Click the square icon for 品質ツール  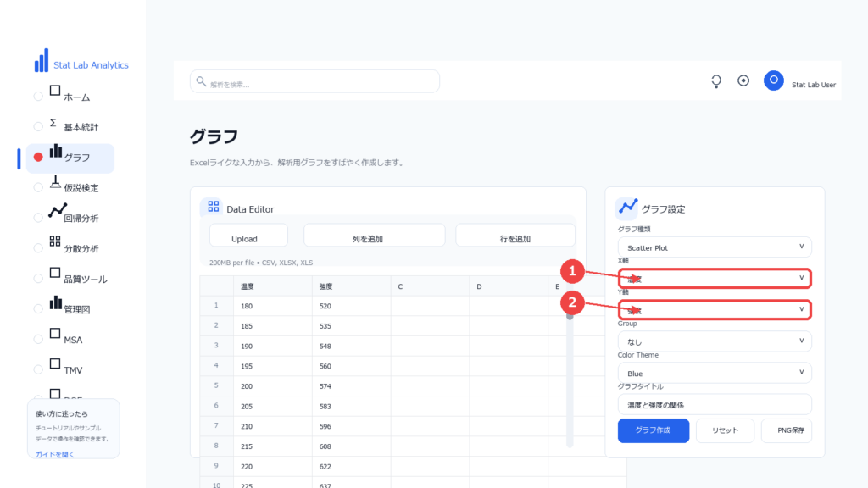pos(55,273)
